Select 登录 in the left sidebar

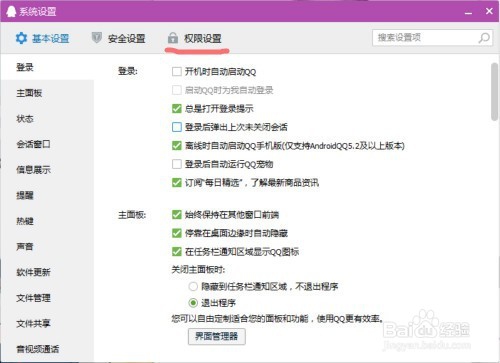(47, 67)
